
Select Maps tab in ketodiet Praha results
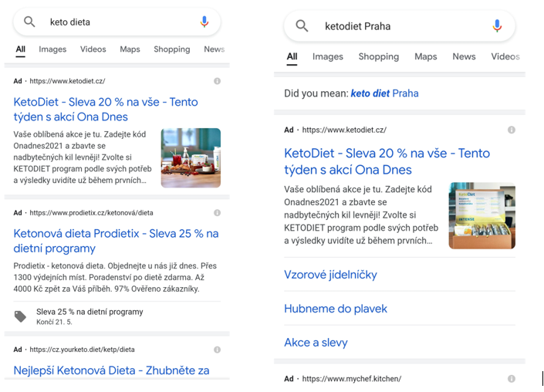[426, 56]
